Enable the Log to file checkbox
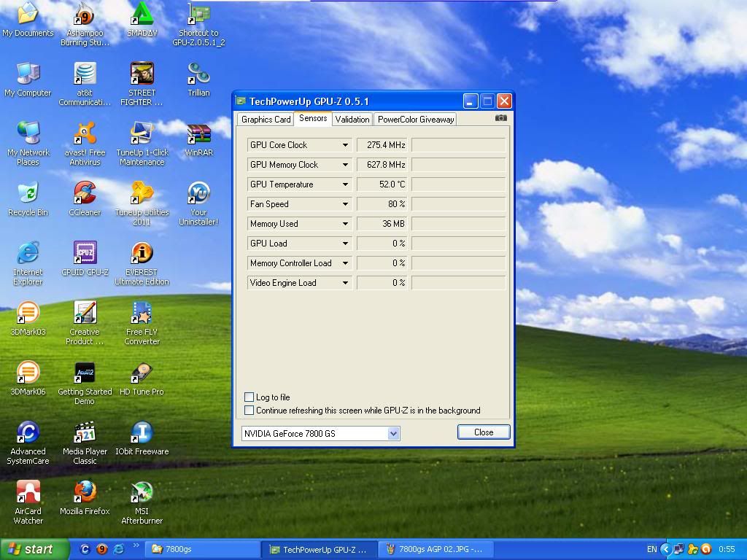 [249, 397]
